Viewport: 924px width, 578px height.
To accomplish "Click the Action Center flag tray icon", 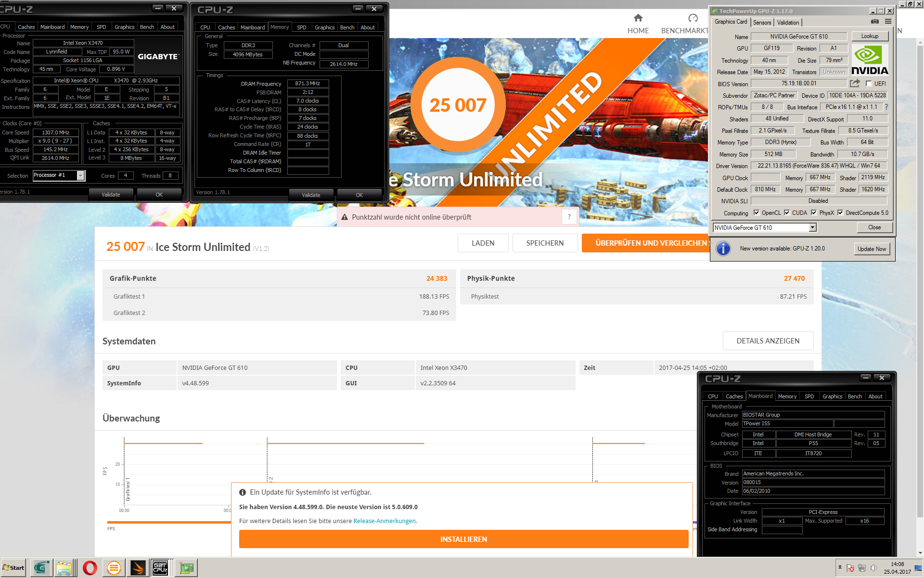I will point(850,568).
